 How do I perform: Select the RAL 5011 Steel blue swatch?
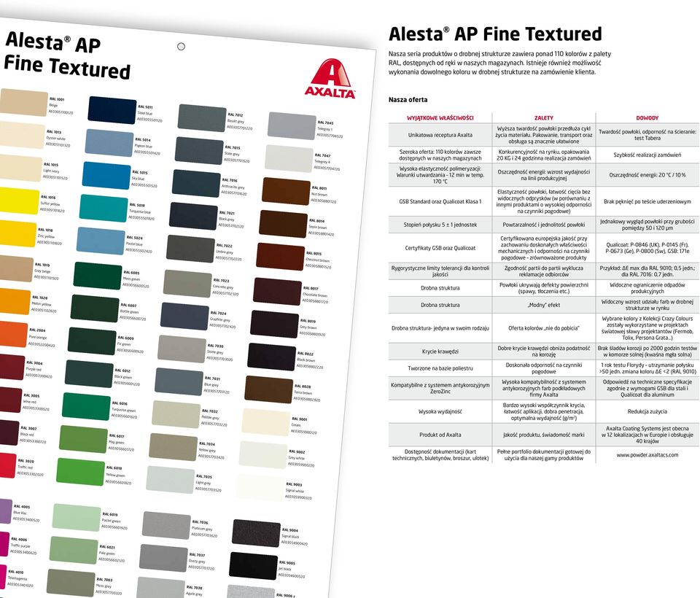click(112, 110)
